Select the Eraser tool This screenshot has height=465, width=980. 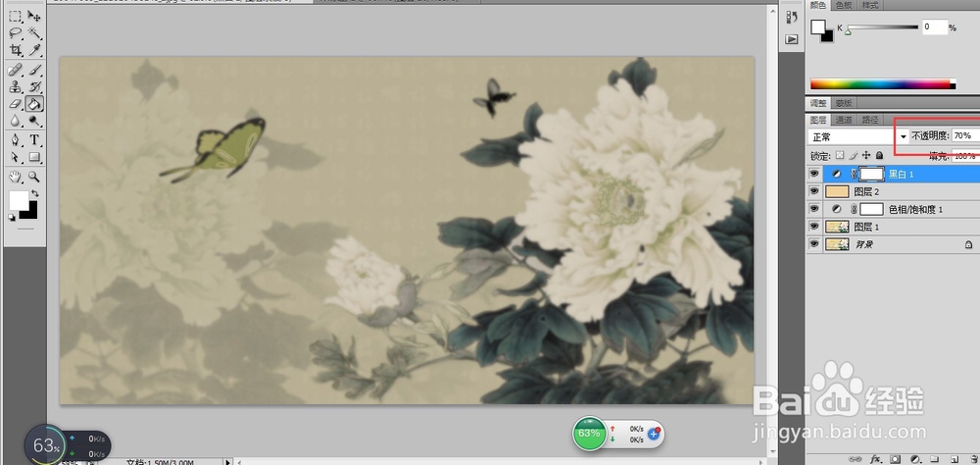[x=16, y=103]
